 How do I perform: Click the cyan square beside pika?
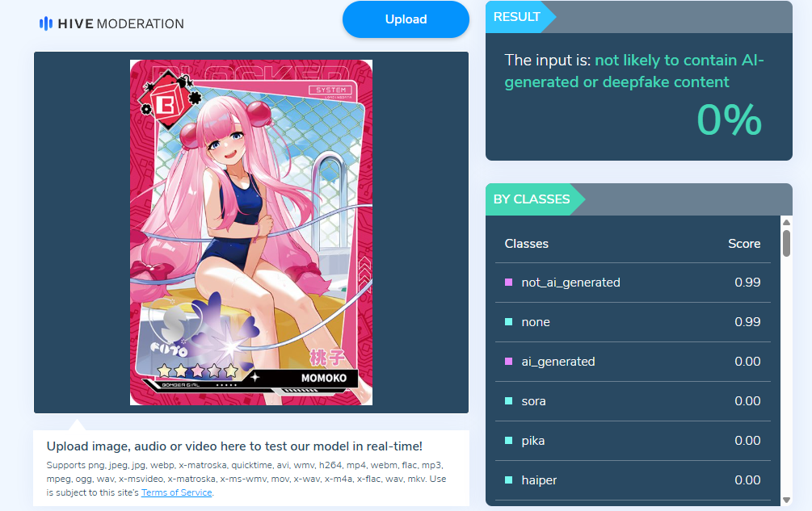(x=508, y=441)
